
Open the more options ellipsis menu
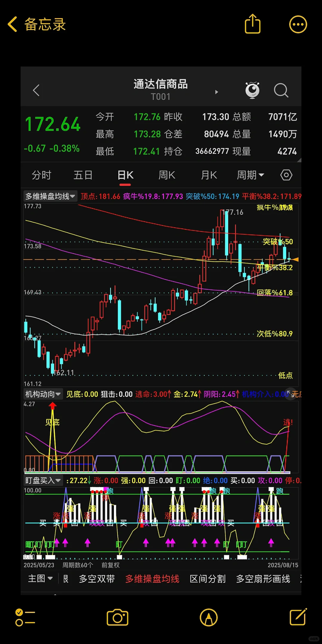pyautogui.click(x=298, y=24)
